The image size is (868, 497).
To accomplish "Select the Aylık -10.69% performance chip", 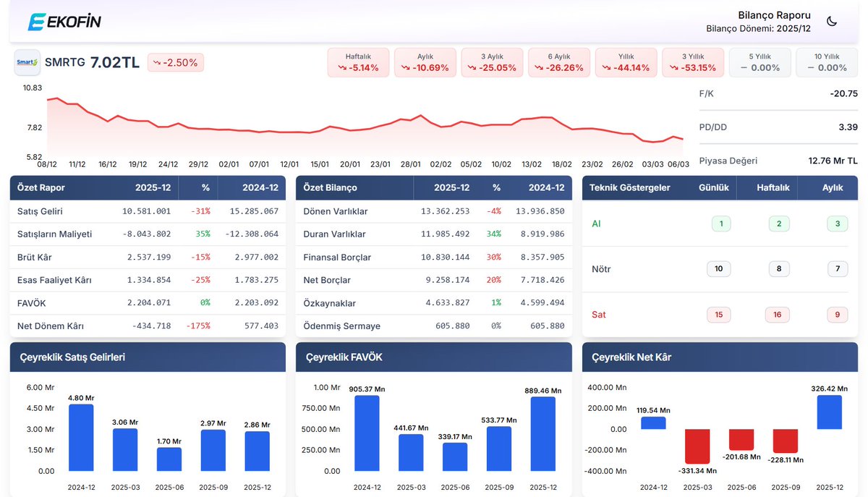I will click(x=425, y=62).
